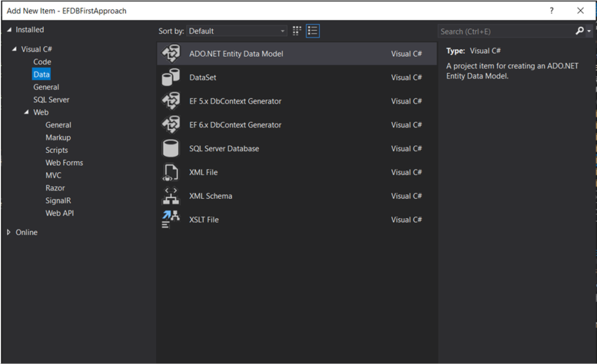The image size is (597, 364).
Task: Choose the XSLT File template name
Action: pos(203,220)
